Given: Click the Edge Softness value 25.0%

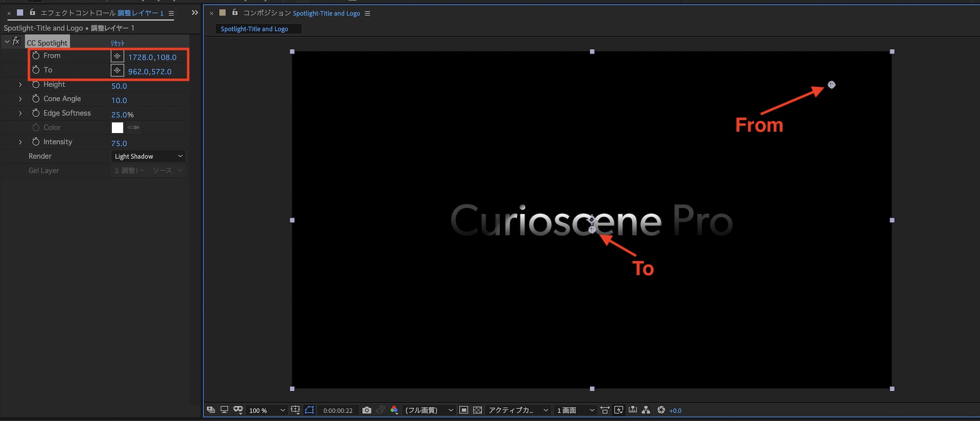Looking at the screenshot, I should click(122, 115).
